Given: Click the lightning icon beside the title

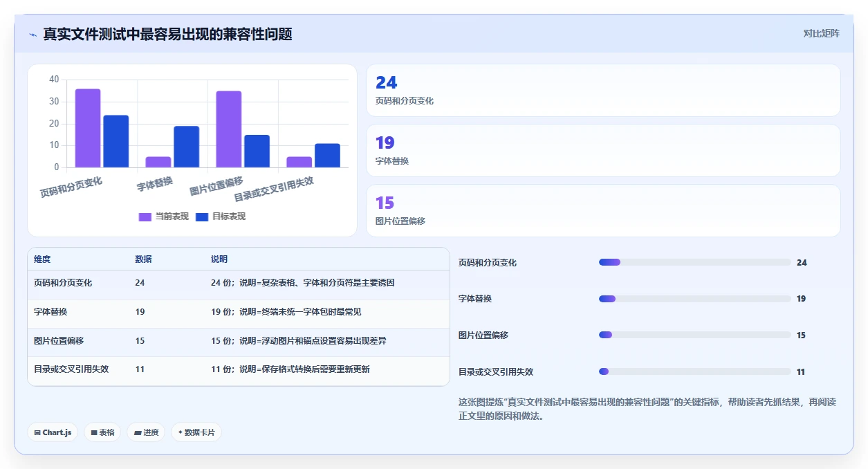Looking at the screenshot, I should [x=33, y=35].
